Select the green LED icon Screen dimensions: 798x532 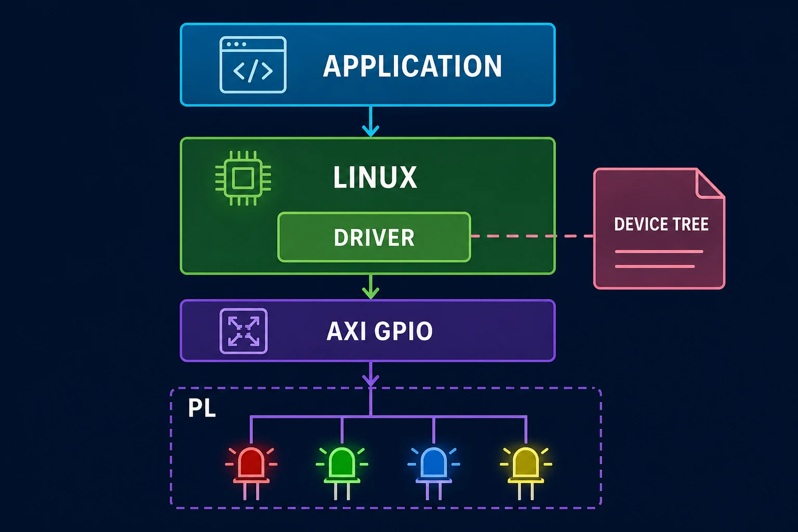[342, 473]
